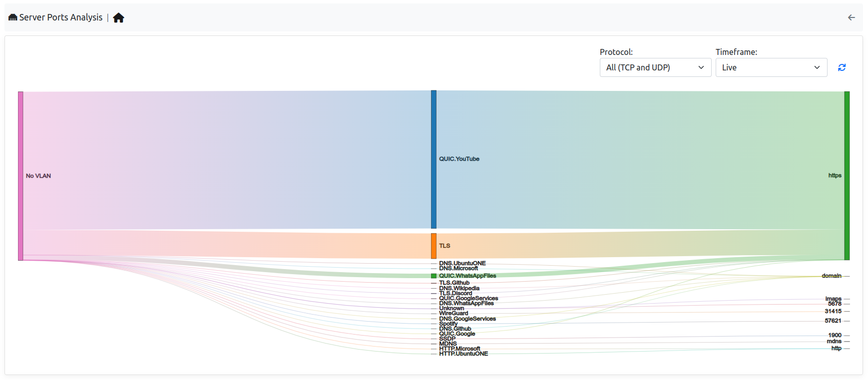Click the imaps port label
Screen dimensions: 868x380
(x=833, y=299)
